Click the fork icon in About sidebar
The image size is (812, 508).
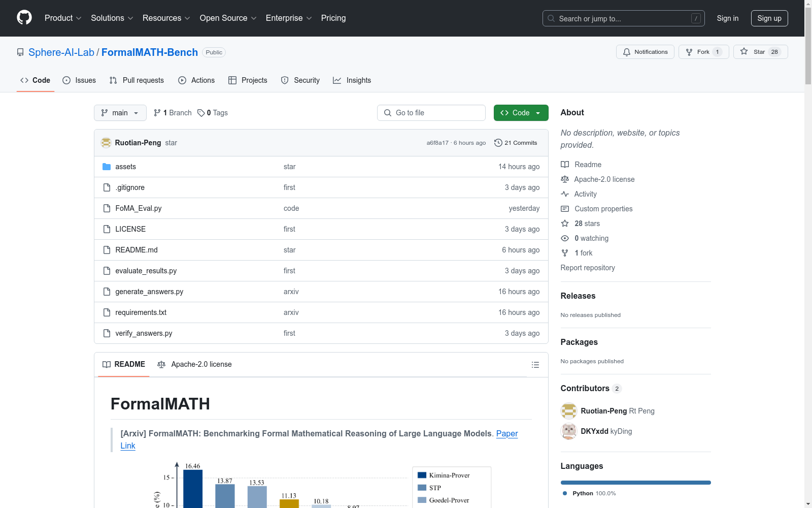(565, 253)
